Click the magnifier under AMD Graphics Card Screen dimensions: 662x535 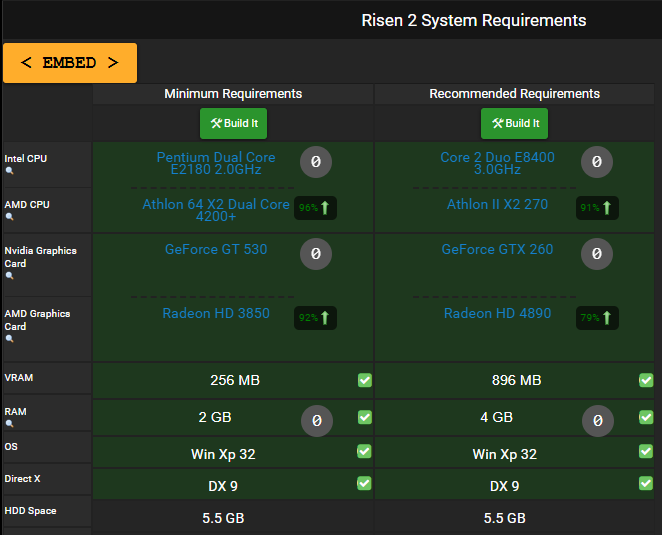tap(10, 339)
